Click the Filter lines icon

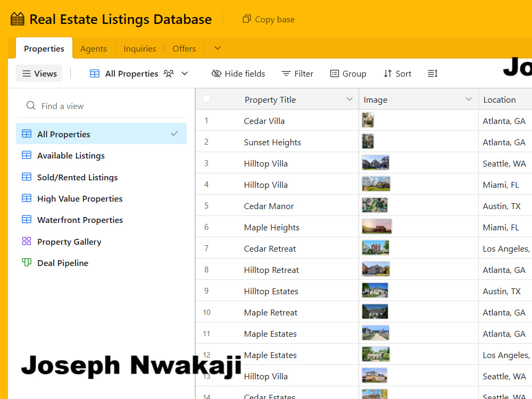point(286,73)
